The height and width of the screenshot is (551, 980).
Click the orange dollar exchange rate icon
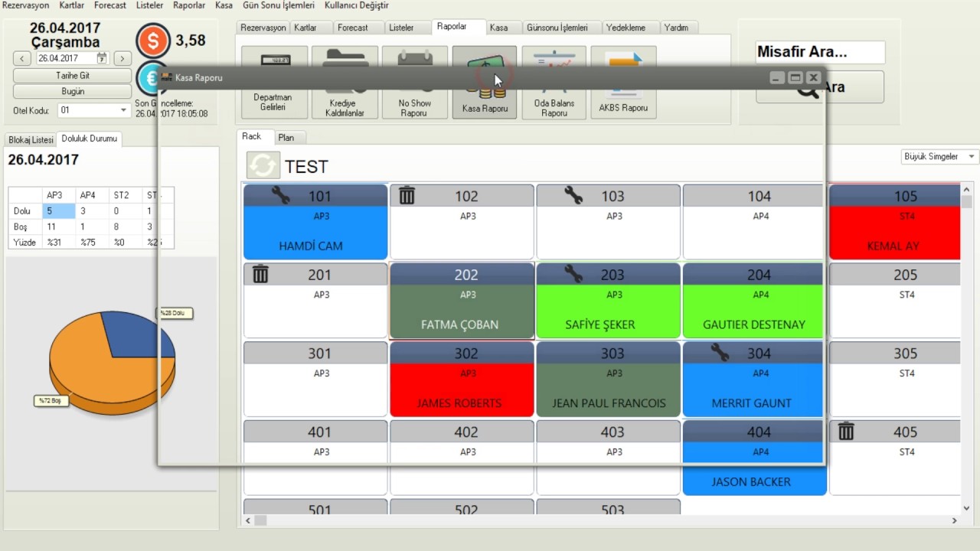[153, 41]
